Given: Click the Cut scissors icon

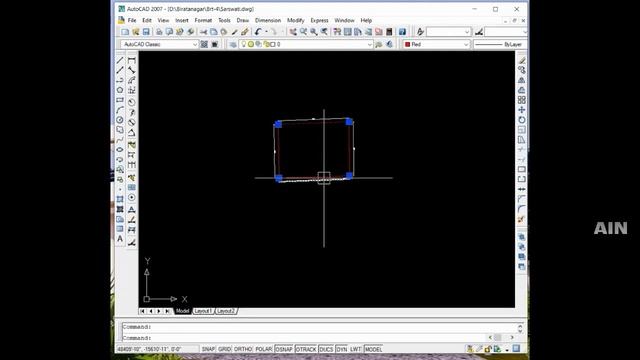Looking at the screenshot, I should 203,32.
